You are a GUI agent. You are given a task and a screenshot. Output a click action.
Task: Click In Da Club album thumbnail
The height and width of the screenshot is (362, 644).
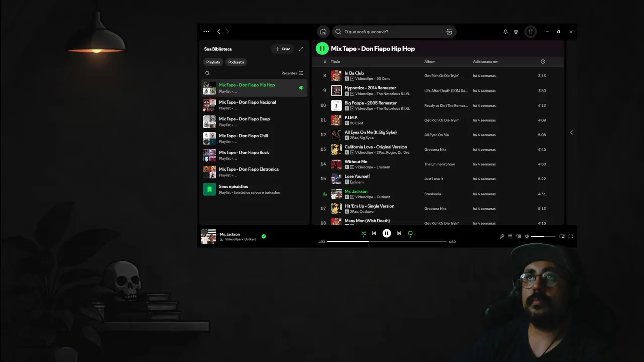pyautogui.click(x=336, y=76)
